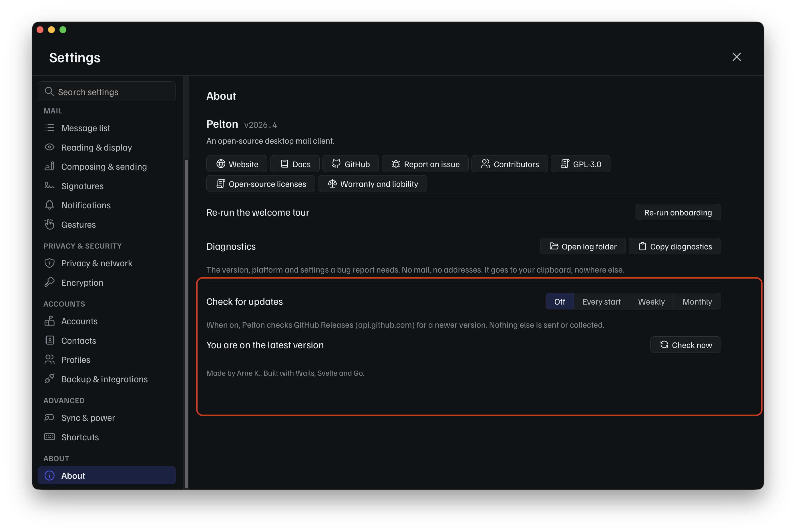
Task: Set update checks to Every start
Action: point(602,301)
